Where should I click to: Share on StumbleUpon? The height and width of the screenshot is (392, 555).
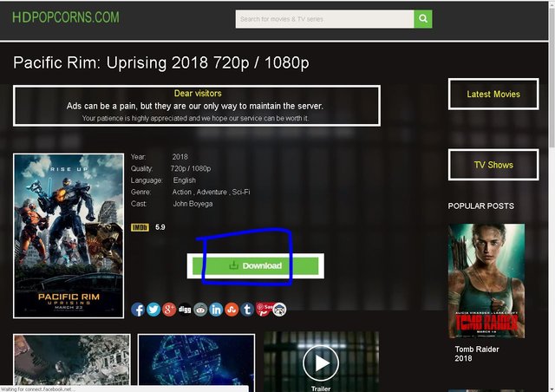(x=232, y=310)
